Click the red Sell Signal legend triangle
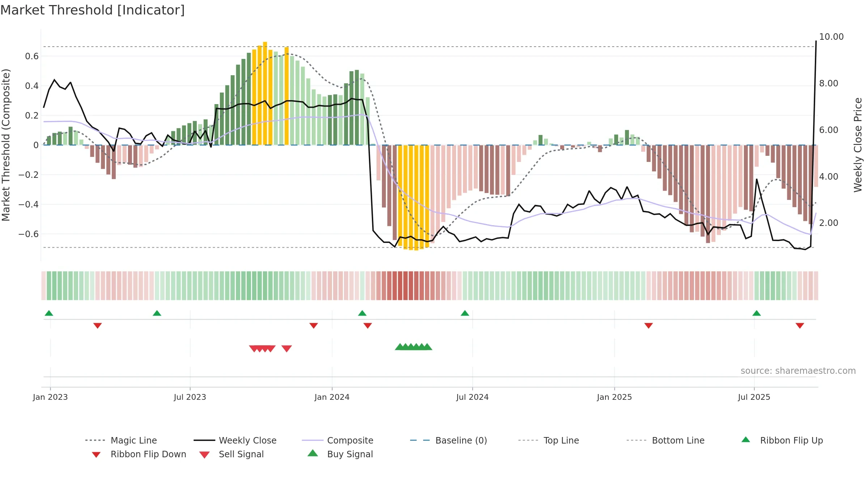Screen dimensions: 868x488 pos(204,455)
